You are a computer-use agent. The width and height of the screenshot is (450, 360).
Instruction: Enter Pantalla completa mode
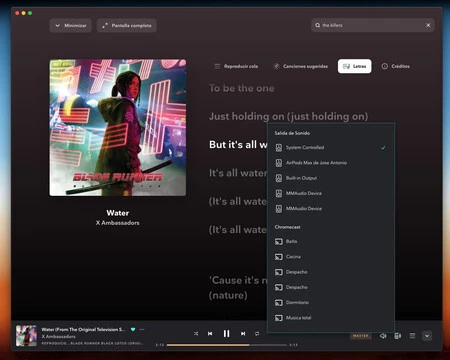(x=127, y=25)
